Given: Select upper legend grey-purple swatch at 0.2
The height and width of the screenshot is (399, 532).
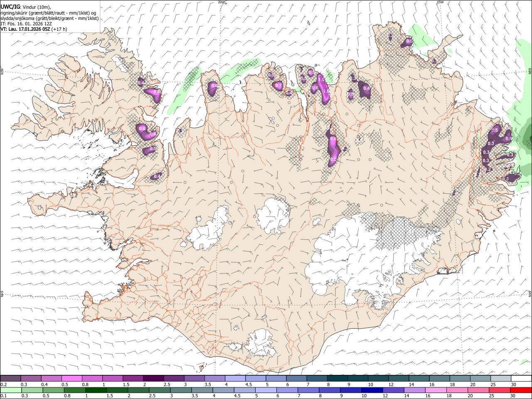Looking at the screenshot, I should pyautogui.click(x=10, y=379).
